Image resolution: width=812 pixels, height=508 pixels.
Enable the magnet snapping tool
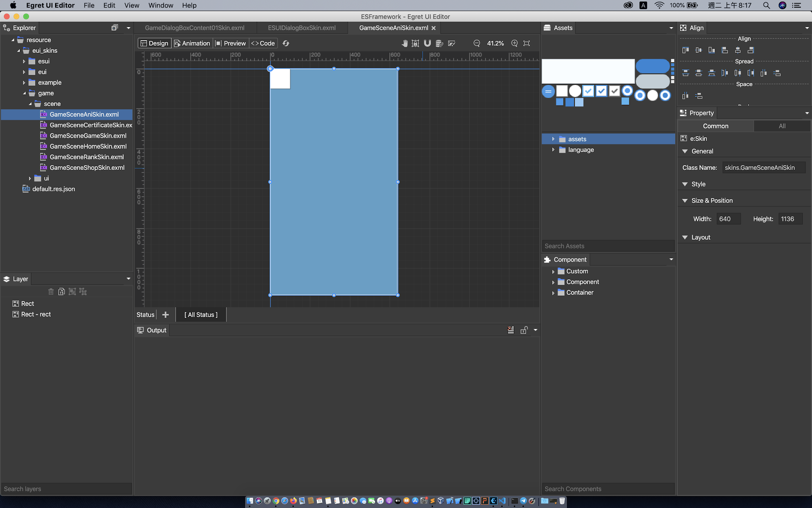click(x=427, y=43)
